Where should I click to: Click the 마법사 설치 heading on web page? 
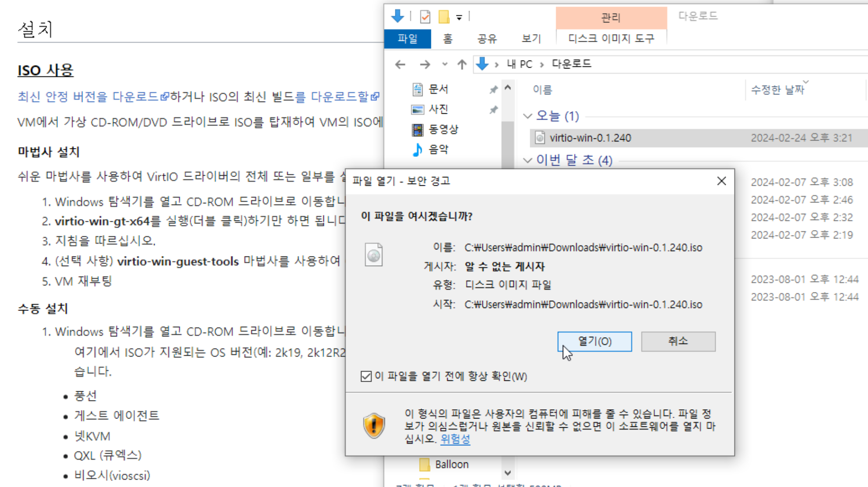click(48, 152)
